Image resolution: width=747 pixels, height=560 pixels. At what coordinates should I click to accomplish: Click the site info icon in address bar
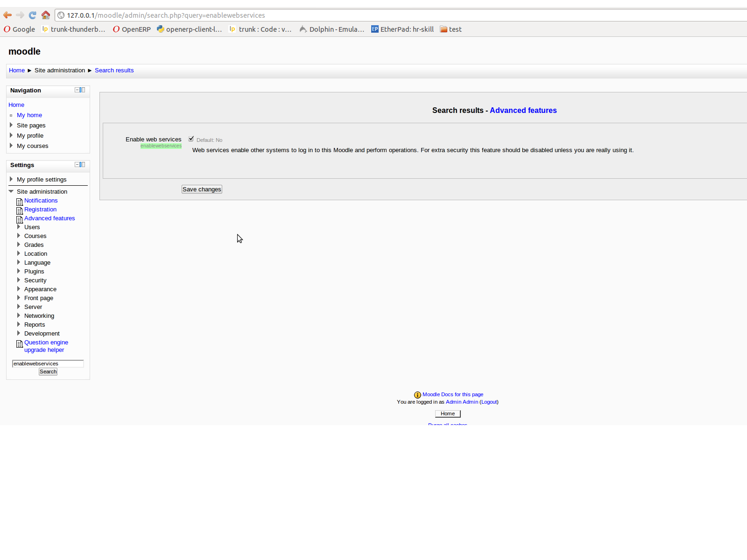pos(61,15)
